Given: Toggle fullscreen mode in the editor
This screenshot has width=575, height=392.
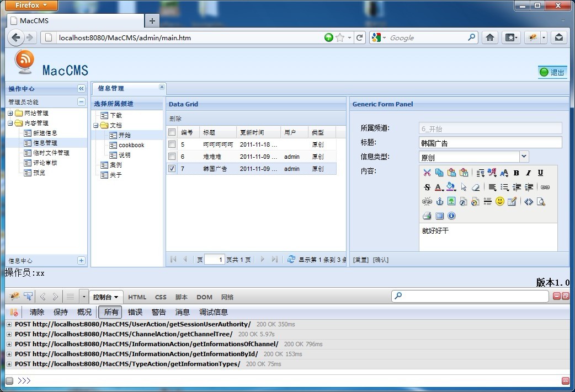Looking at the screenshot, I should click(x=439, y=216).
